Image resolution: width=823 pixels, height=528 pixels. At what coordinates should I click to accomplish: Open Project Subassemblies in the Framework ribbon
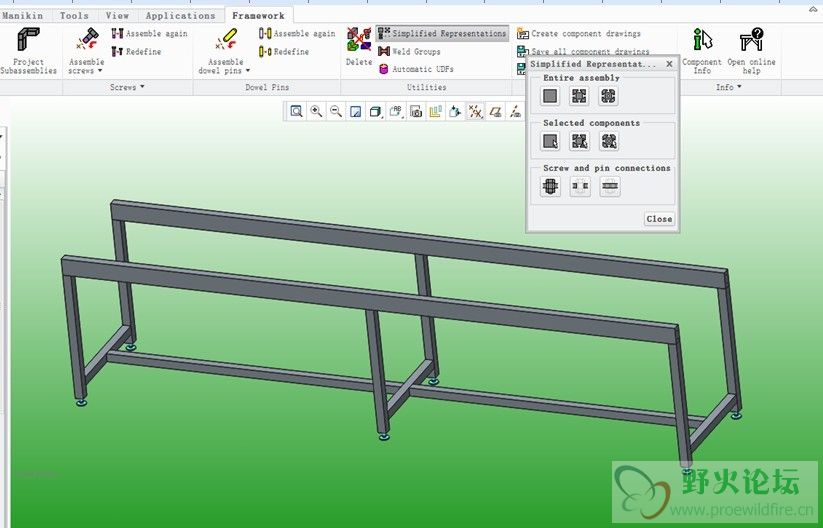28,51
